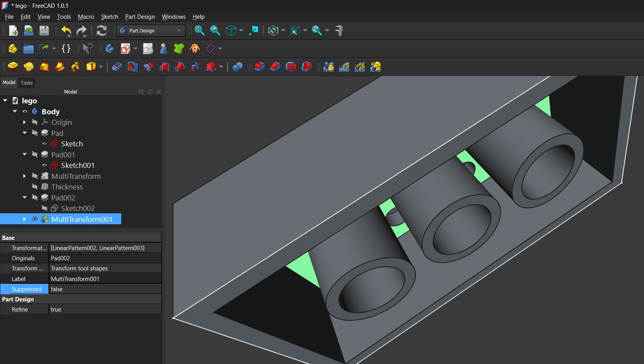Click the What's This help cursor icon
Image resolution: width=644 pixels, height=364 pixels.
coord(88,49)
